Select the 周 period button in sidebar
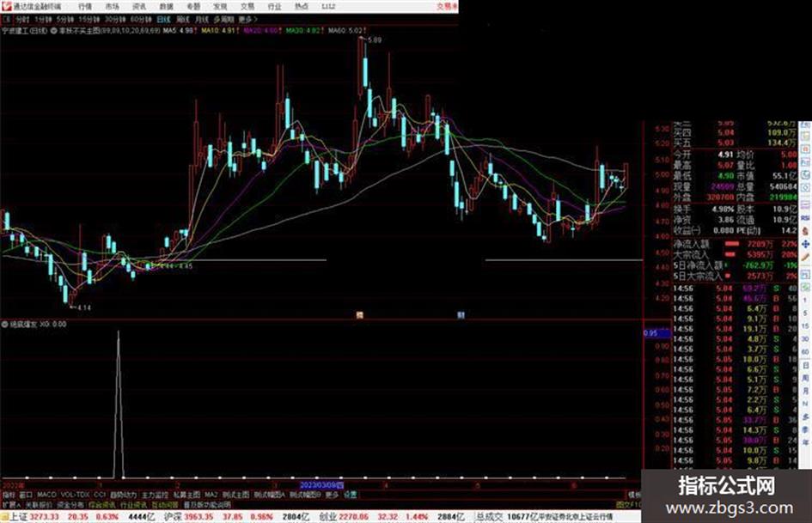The height and width of the screenshot is (523, 812). (x=806, y=378)
